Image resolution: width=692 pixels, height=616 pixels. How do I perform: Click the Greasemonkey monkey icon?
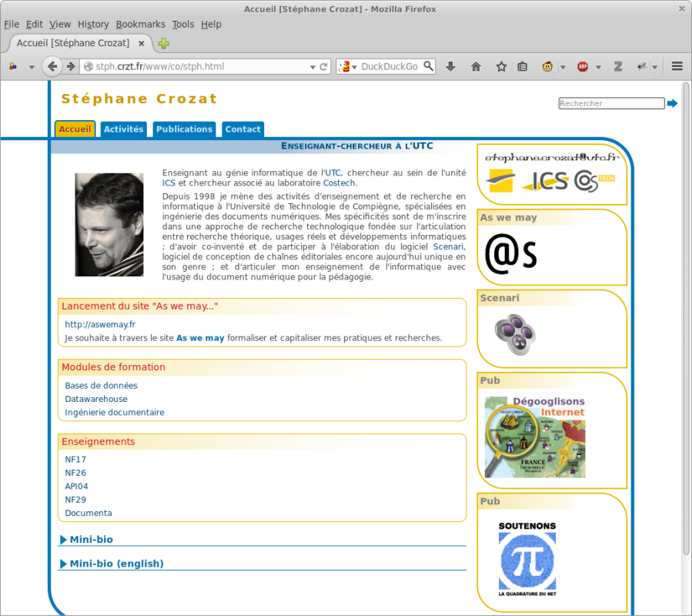547,67
